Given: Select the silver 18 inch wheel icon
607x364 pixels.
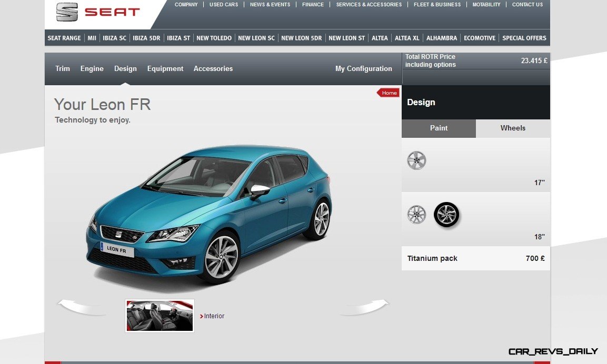Looking at the screenshot, I should click(x=416, y=214).
